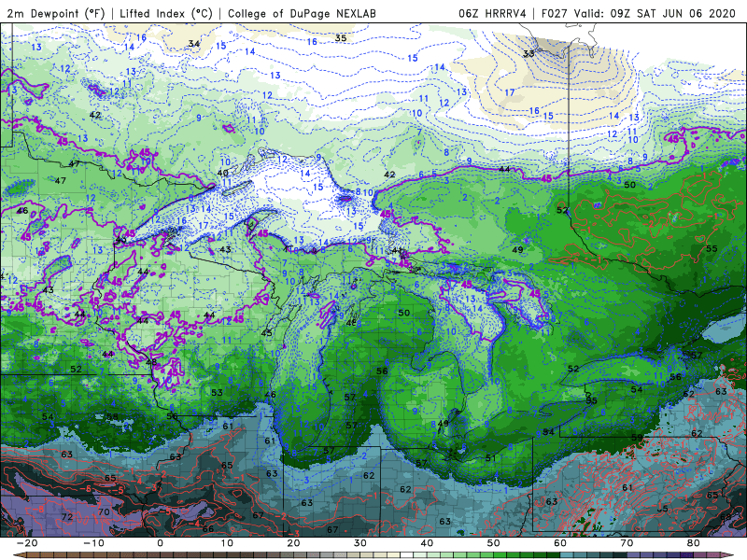Image resolution: width=747 pixels, height=560 pixels.
Task: Click the "51" dewpoint value on the map
Action: tap(491, 458)
